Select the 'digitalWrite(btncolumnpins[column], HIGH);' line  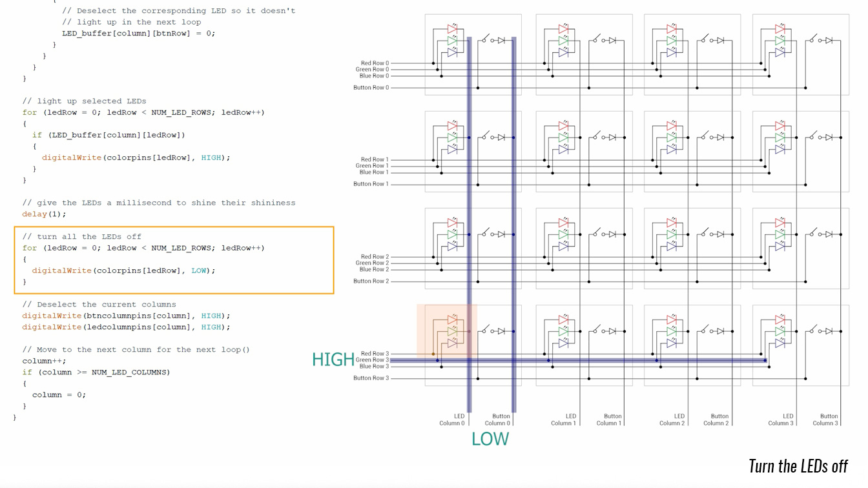126,316
